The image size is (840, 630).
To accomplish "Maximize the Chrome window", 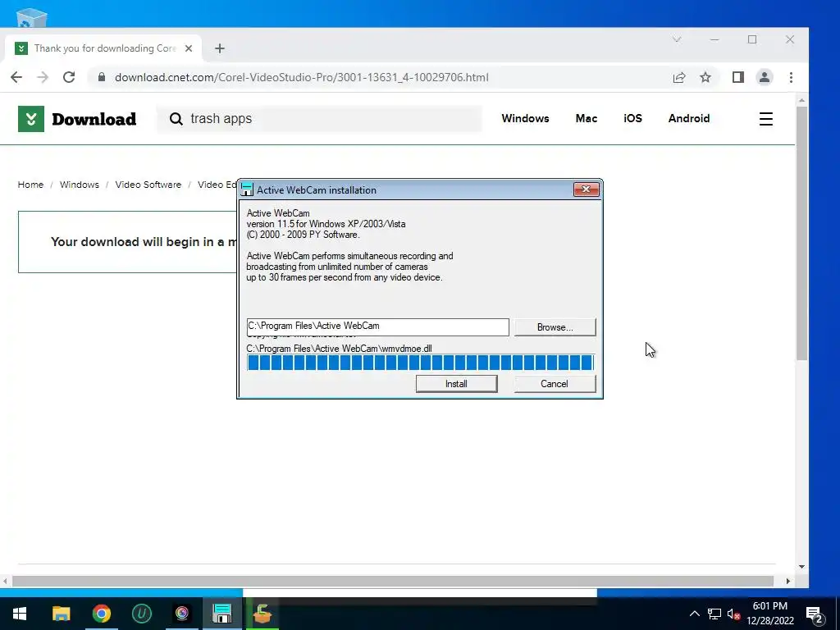I will [752, 39].
